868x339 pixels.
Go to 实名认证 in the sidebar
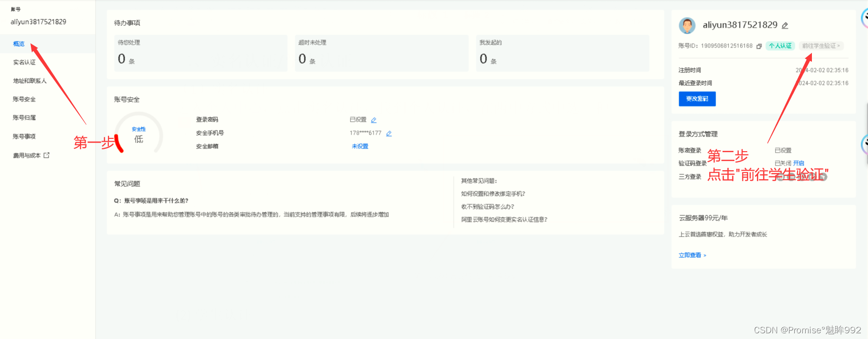click(24, 62)
